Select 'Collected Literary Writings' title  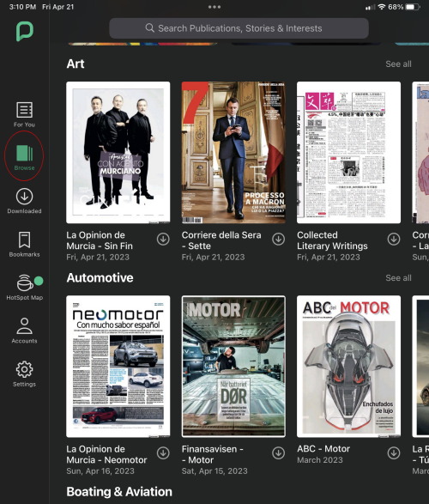click(332, 240)
